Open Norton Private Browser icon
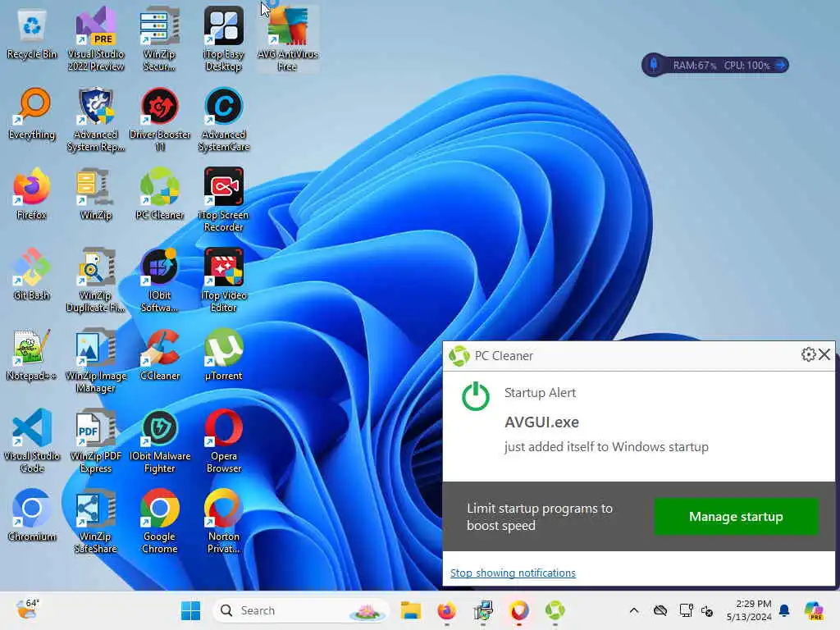Screen dimensions: 840x630 223,521
